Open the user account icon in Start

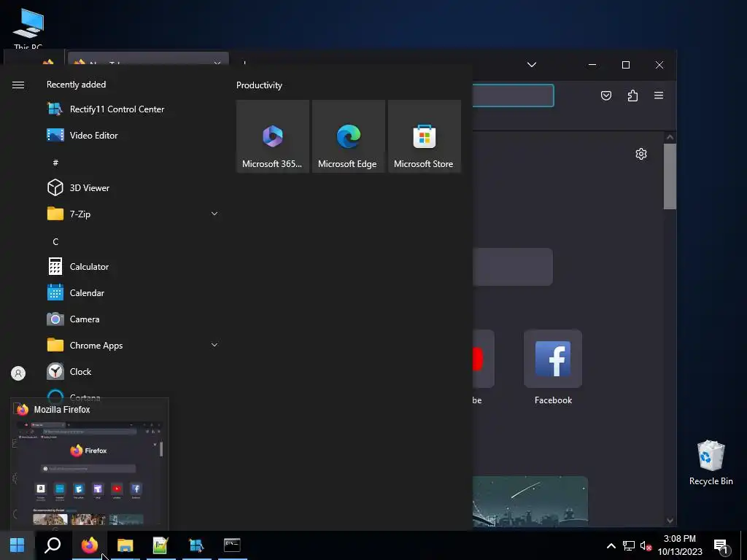(18, 373)
